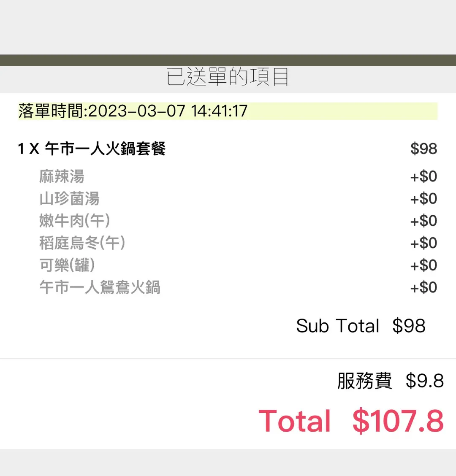Click the $107.8 total amount
This screenshot has height=476, width=456.
tap(398, 421)
